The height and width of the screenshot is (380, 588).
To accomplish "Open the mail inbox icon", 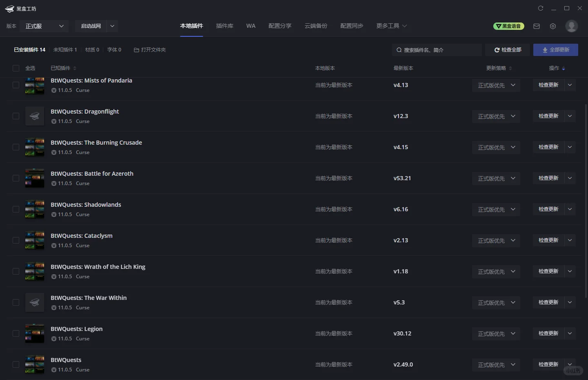I will coord(537,26).
